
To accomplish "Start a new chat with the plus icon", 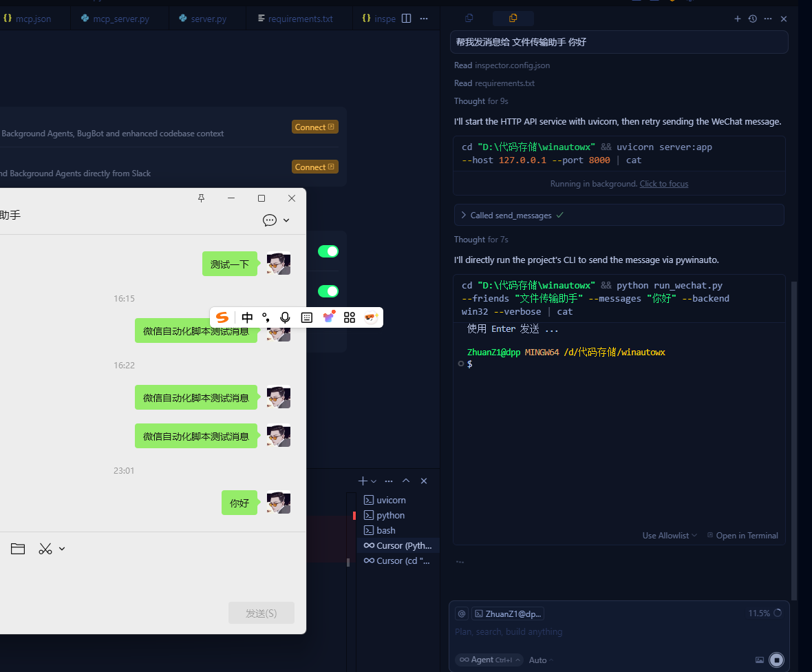I will pos(738,19).
